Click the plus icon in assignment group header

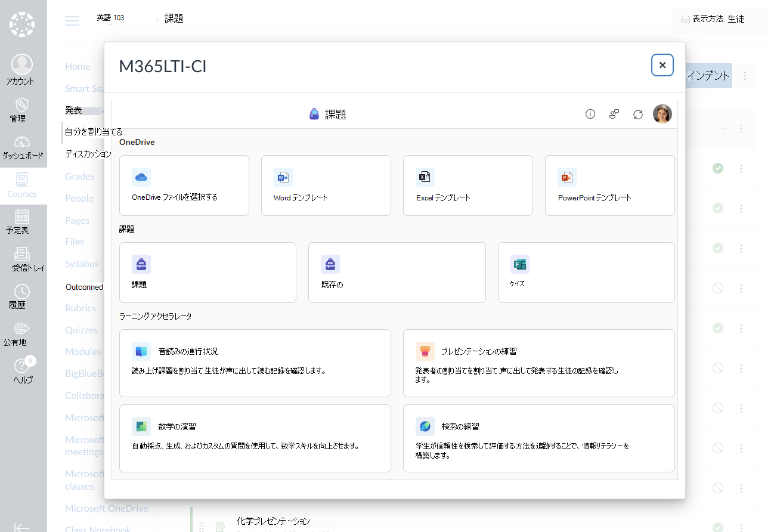tap(725, 129)
